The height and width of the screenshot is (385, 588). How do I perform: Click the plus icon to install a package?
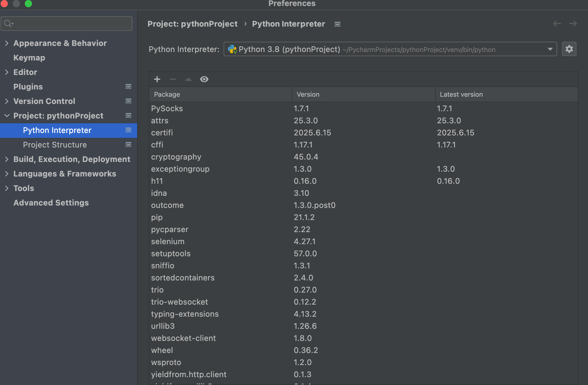tap(157, 79)
